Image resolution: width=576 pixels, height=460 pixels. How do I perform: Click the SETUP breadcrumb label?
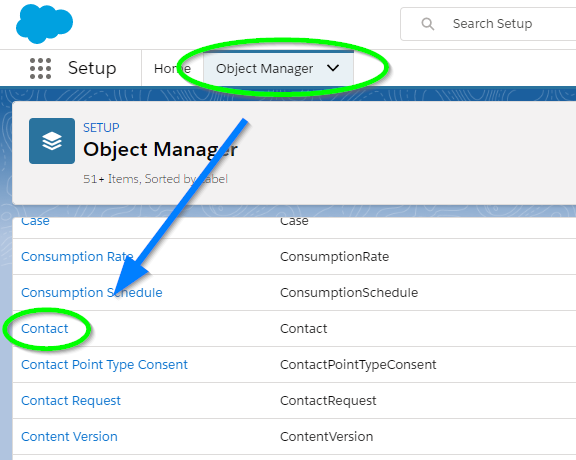pos(101,128)
